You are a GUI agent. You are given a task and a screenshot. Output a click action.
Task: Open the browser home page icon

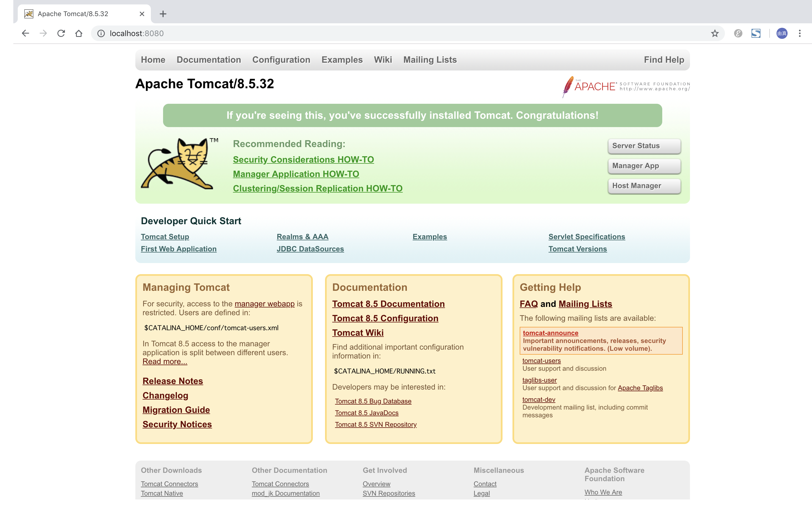(x=78, y=33)
